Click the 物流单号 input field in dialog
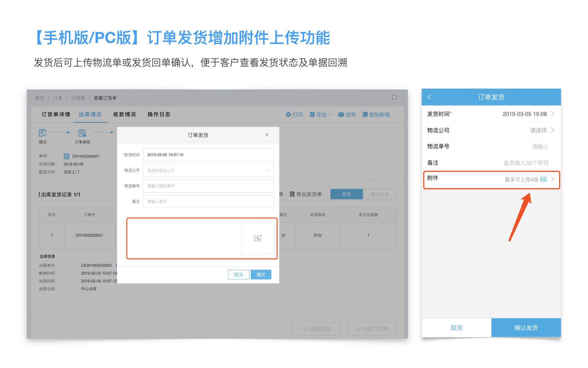This screenshot has height=368, width=588. point(208,186)
